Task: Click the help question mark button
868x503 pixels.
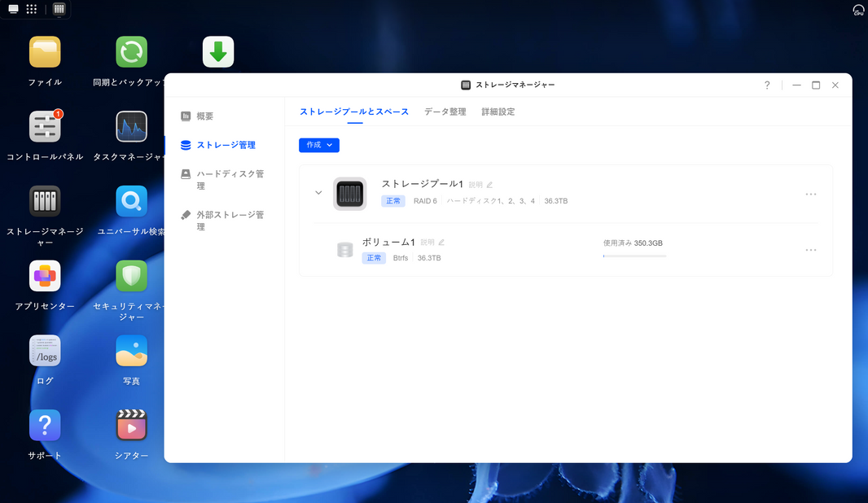Action: (x=766, y=85)
